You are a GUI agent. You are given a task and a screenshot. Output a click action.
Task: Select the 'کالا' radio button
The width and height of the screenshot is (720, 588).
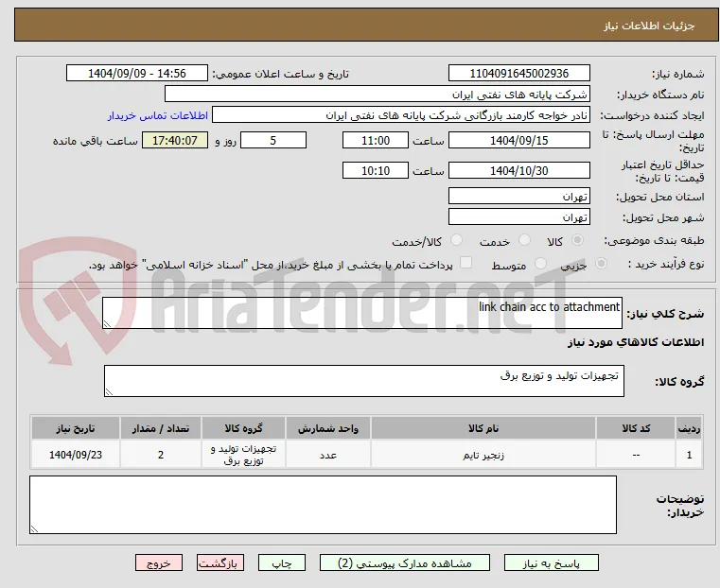[x=578, y=240]
